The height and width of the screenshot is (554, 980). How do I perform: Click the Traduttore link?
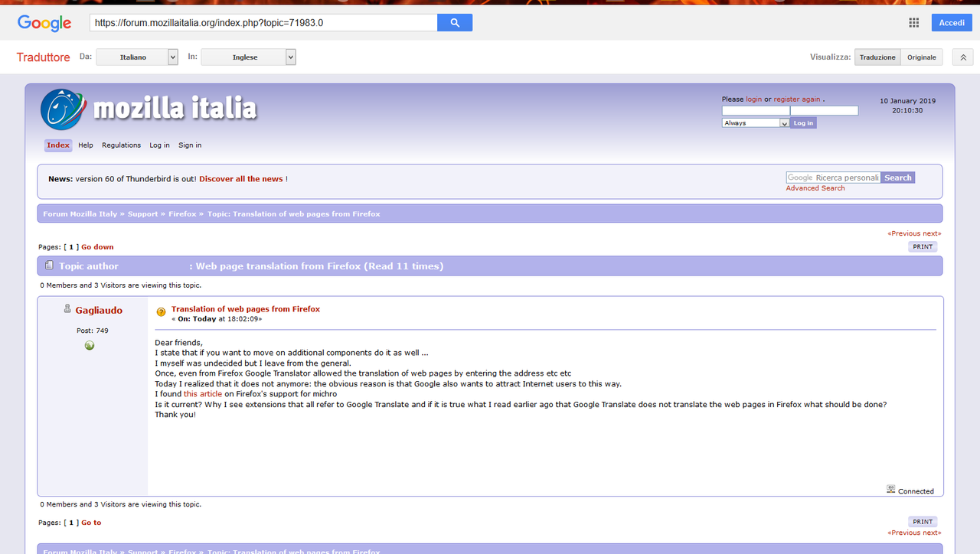[44, 57]
